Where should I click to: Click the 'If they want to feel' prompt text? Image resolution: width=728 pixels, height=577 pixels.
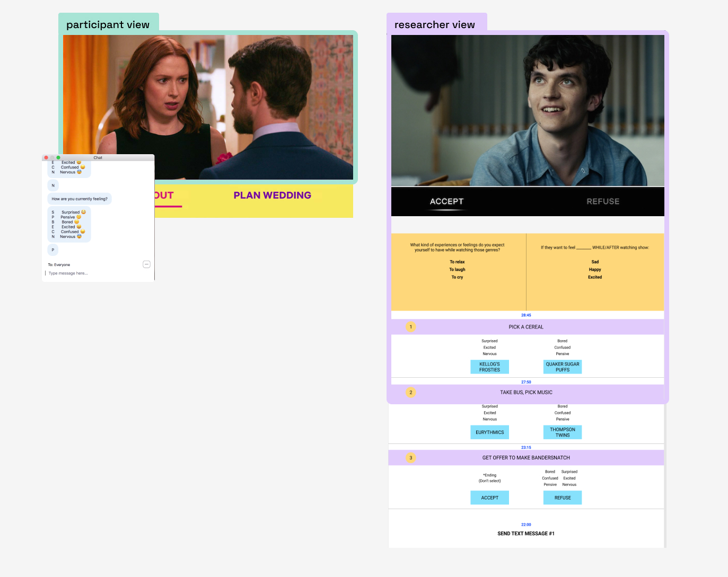(595, 247)
